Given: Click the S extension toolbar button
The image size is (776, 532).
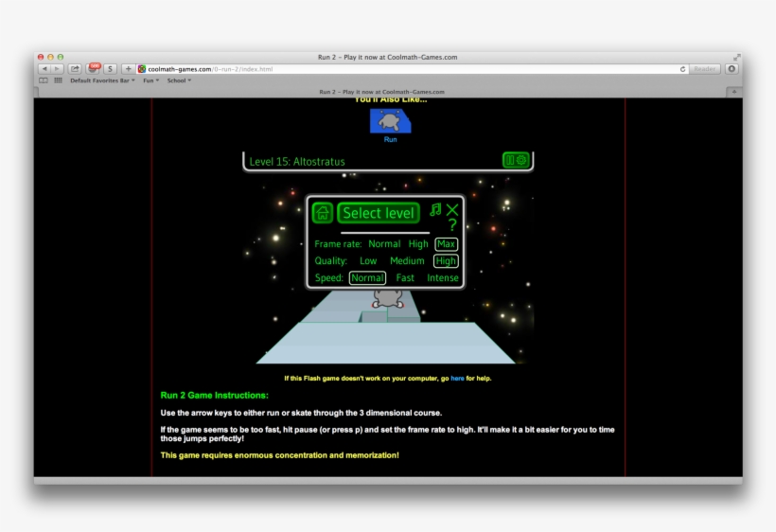Looking at the screenshot, I should [x=111, y=69].
